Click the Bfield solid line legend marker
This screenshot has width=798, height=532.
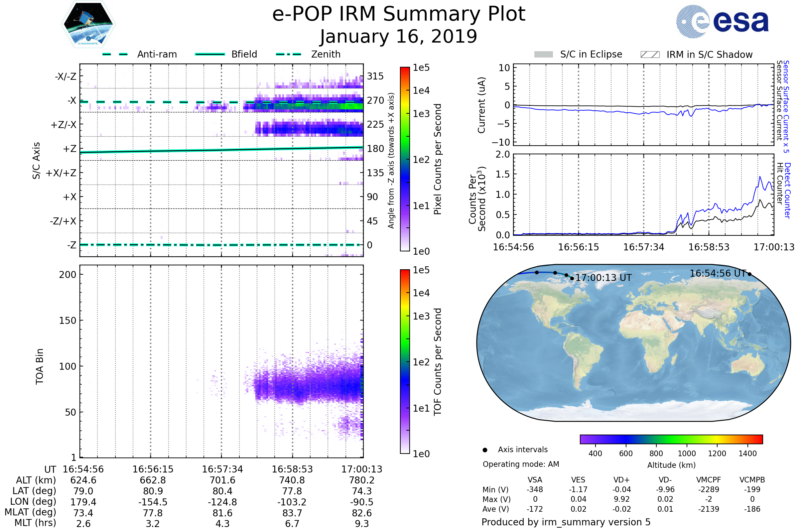pyautogui.click(x=210, y=54)
